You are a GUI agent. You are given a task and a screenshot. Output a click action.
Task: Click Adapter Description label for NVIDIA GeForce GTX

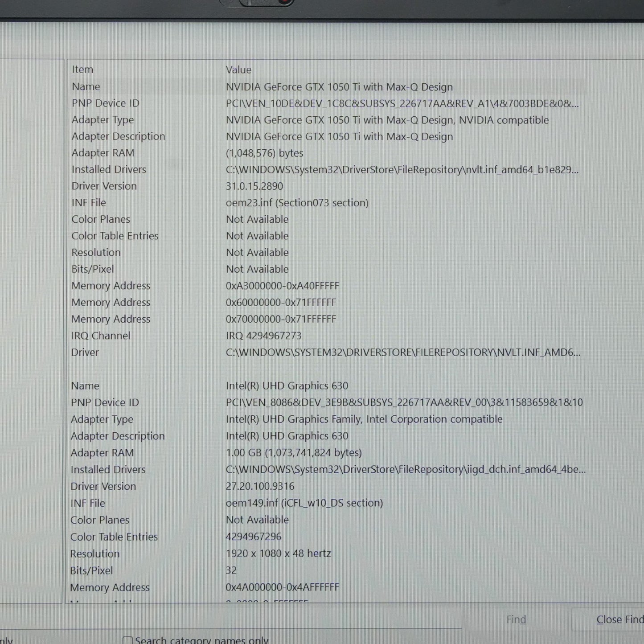point(118,136)
